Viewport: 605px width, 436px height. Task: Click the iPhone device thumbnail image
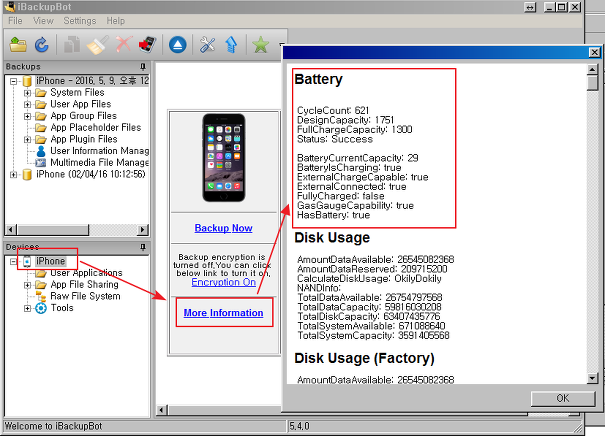[224, 157]
